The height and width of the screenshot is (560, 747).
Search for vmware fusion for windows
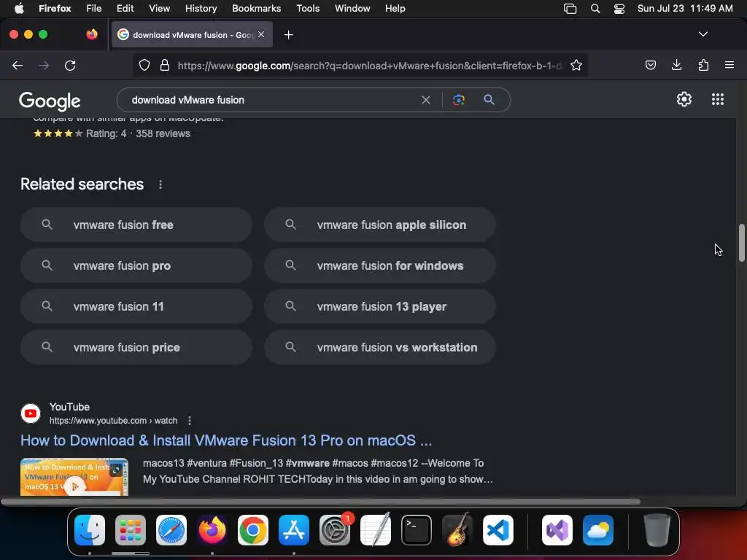point(379,265)
